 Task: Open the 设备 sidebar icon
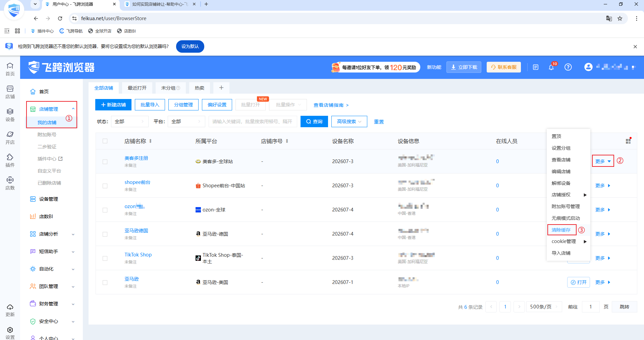click(x=10, y=115)
